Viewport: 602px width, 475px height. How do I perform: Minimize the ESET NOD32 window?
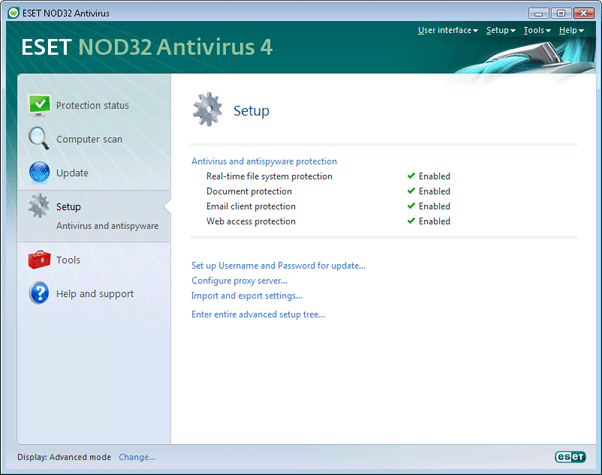point(539,13)
